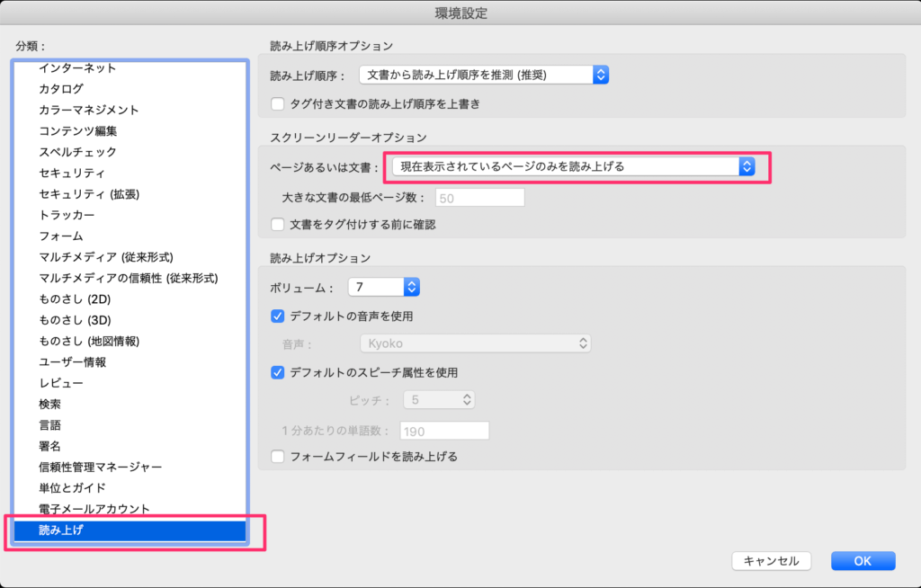This screenshot has height=588, width=921.
Task: Open the ページあるいは文書 dropdown
Action: (x=573, y=166)
